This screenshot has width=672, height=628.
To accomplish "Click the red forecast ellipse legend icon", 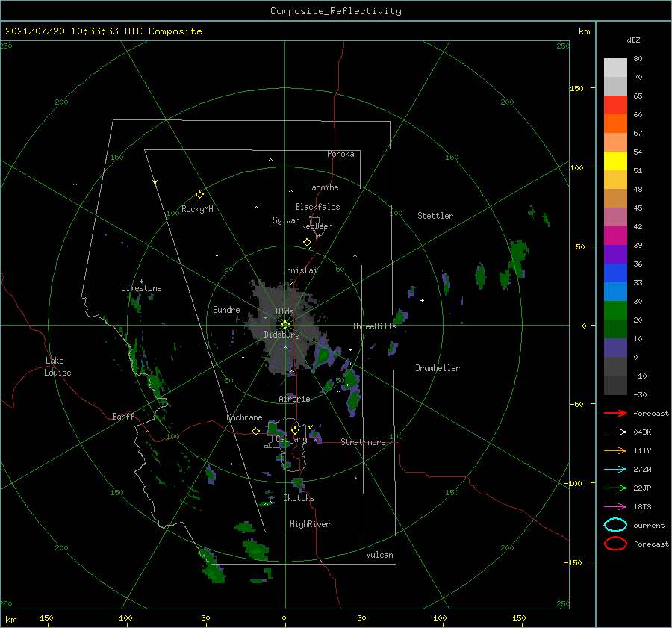I will coord(615,544).
